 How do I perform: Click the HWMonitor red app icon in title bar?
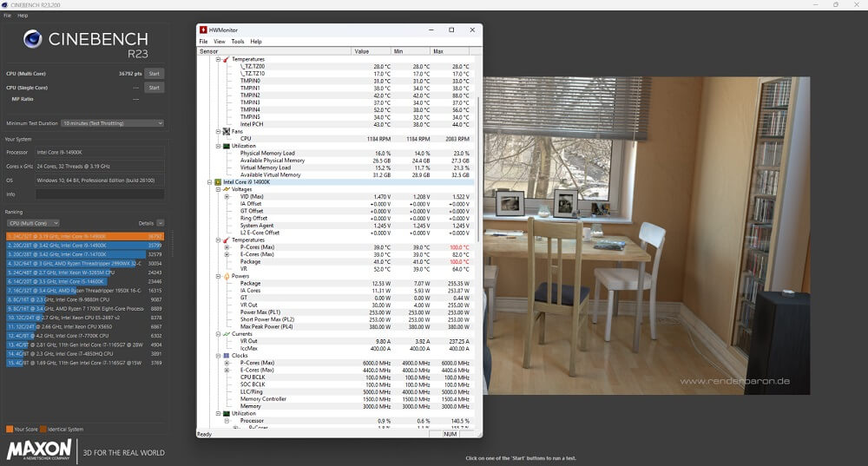[203, 30]
